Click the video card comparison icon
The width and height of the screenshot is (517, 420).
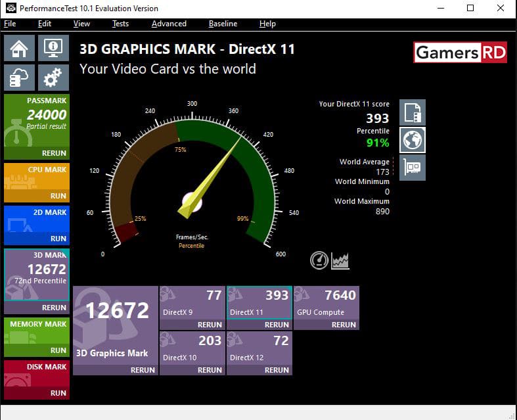coord(413,168)
